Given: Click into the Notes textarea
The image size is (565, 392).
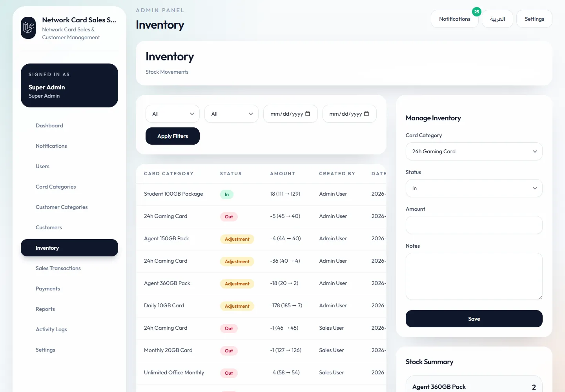Looking at the screenshot, I should (474, 276).
